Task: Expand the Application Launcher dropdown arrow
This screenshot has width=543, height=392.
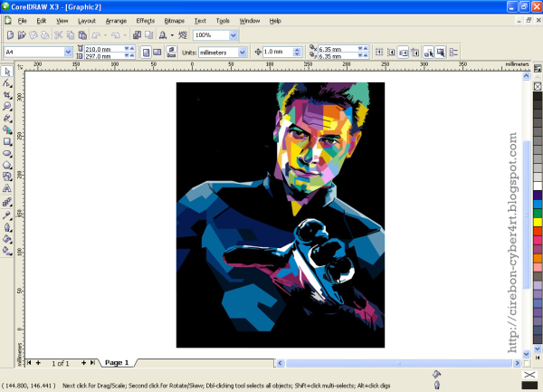Action: coord(172,35)
